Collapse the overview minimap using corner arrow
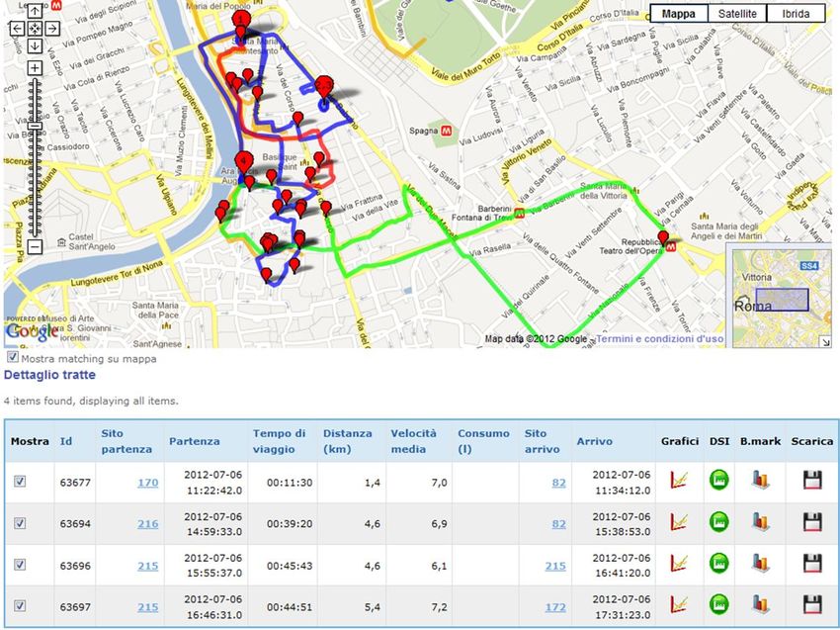 [x=825, y=342]
